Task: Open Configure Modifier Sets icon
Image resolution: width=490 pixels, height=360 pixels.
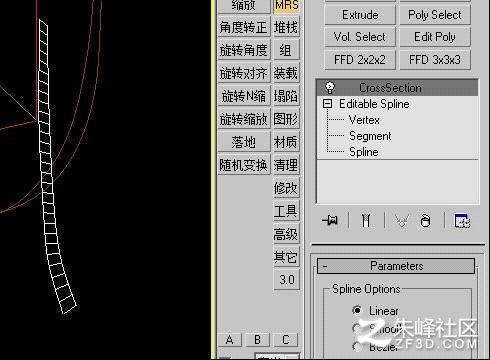Action: [462, 221]
